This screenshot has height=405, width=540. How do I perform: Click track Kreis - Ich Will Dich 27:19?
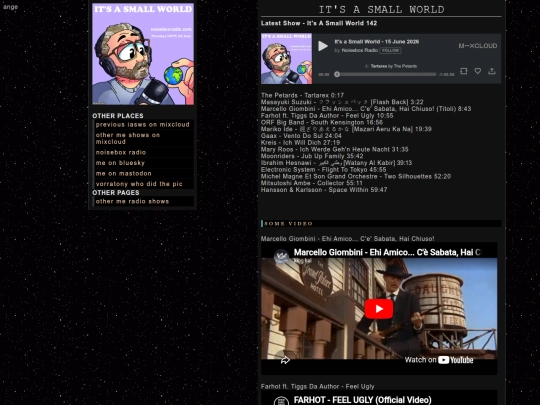point(301,143)
